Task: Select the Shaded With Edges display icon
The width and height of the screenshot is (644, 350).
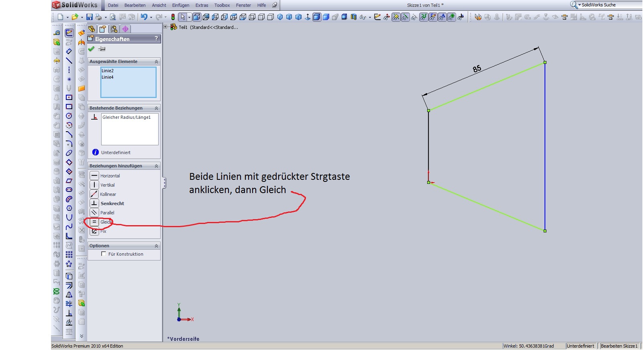Action: click(317, 17)
